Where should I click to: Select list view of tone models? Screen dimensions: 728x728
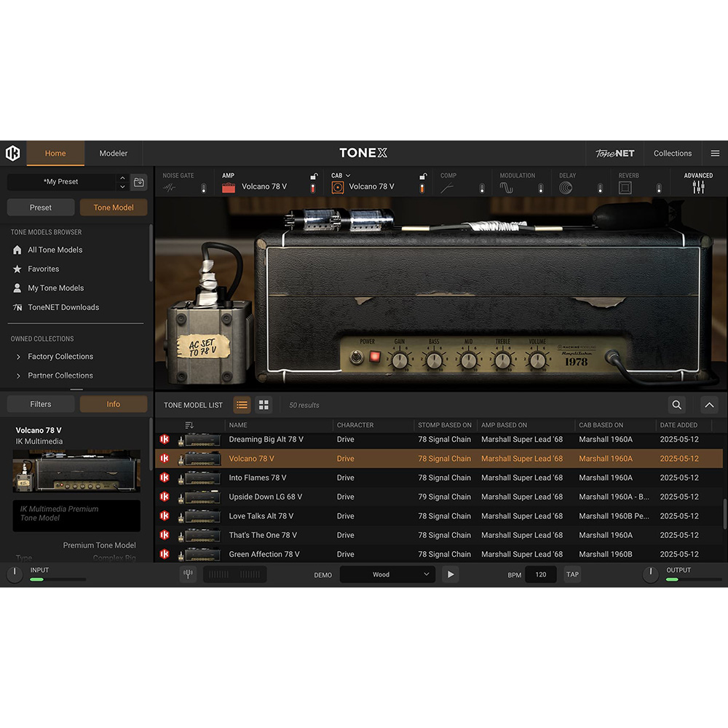(242, 405)
